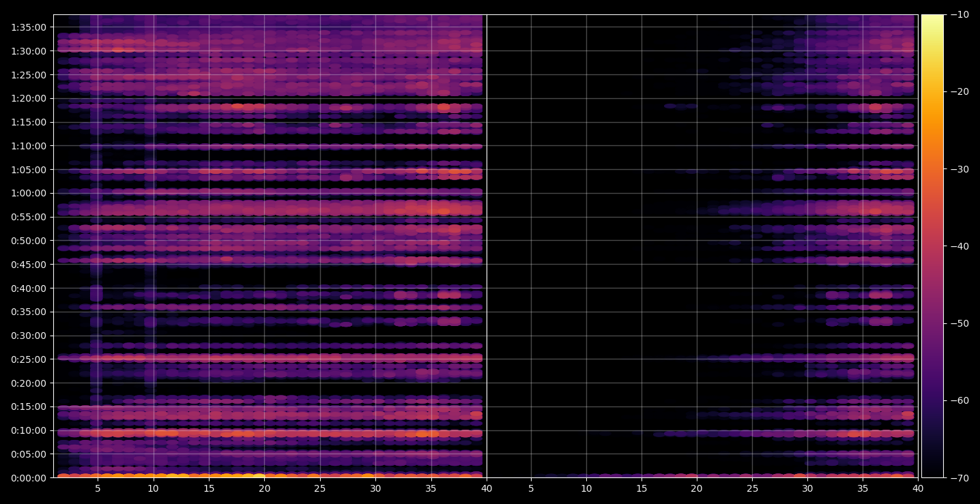
Task: Select the 0:40:00 time label
Action: (29, 288)
